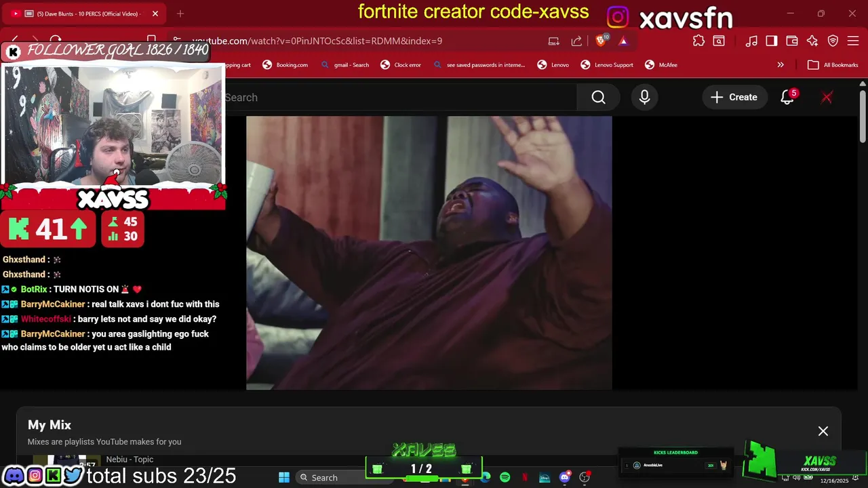Screen dimensions: 868x488
Task: Open the Brave VPN shield icon
Action: coord(833,41)
